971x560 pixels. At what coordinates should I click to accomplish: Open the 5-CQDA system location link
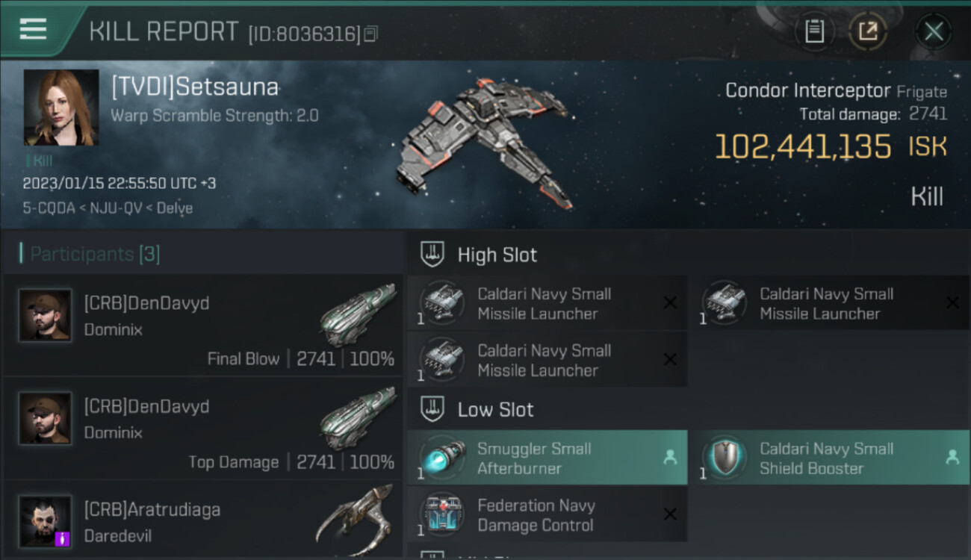click(49, 208)
